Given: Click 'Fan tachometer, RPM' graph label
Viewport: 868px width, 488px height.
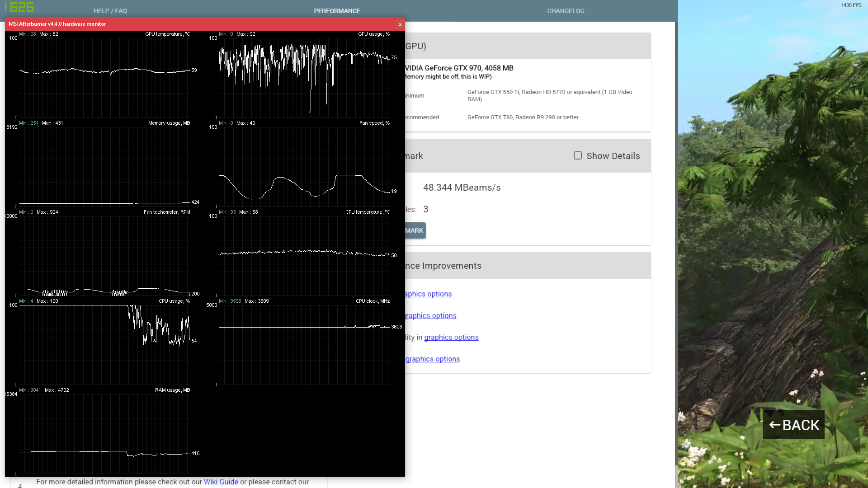Looking at the screenshot, I should coord(167,212).
